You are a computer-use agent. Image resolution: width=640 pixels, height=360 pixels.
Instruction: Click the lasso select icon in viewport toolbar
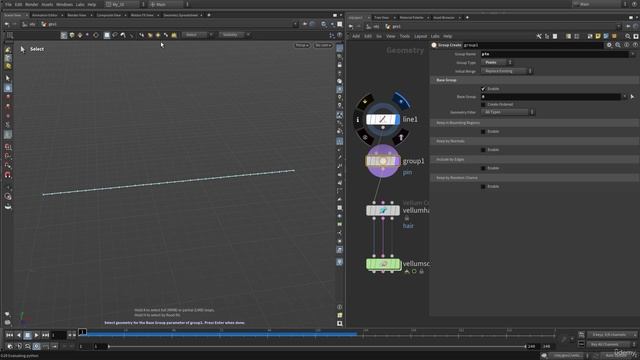(115, 36)
